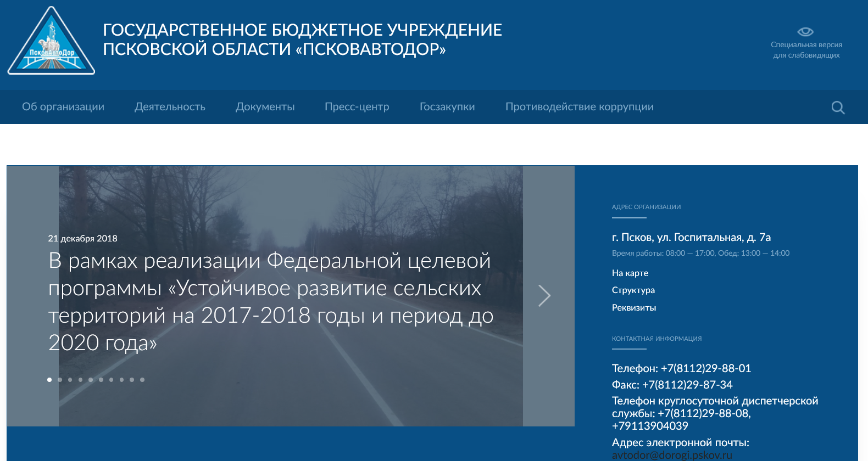Click the avtodor@dorogi.pskov.ru email address
The height and width of the screenshot is (461, 868).
[x=672, y=456]
